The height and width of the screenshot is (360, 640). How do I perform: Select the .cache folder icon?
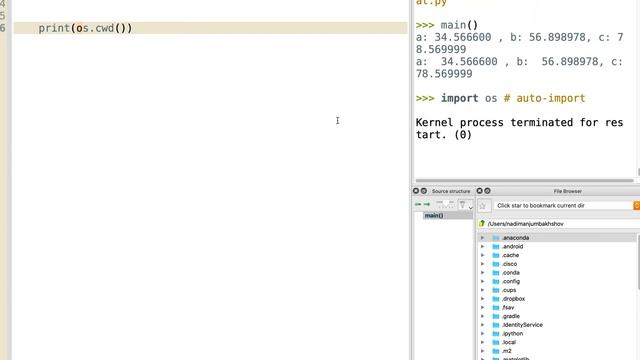click(x=496, y=255)
